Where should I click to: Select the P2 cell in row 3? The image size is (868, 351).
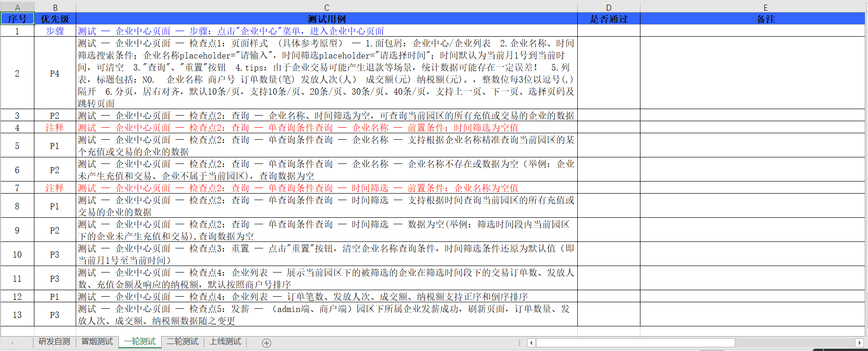tap(55, 116)
